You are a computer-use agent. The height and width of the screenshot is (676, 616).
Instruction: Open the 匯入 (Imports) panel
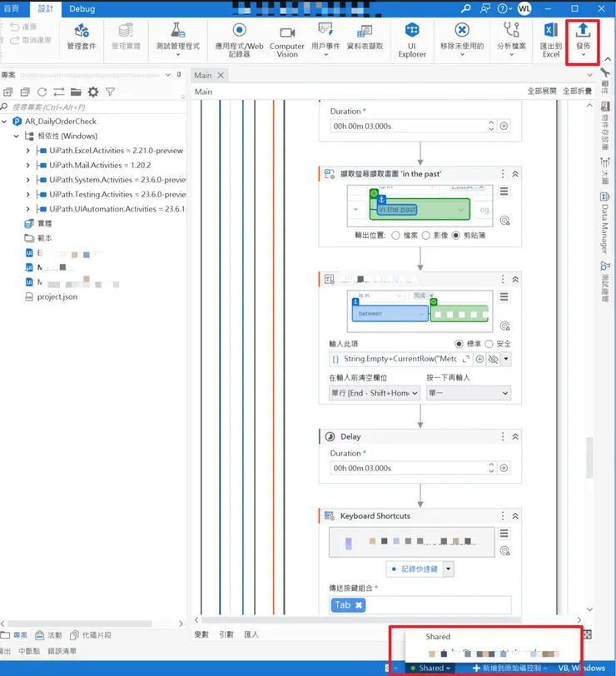pyautogui.click(x=251, y=634)
